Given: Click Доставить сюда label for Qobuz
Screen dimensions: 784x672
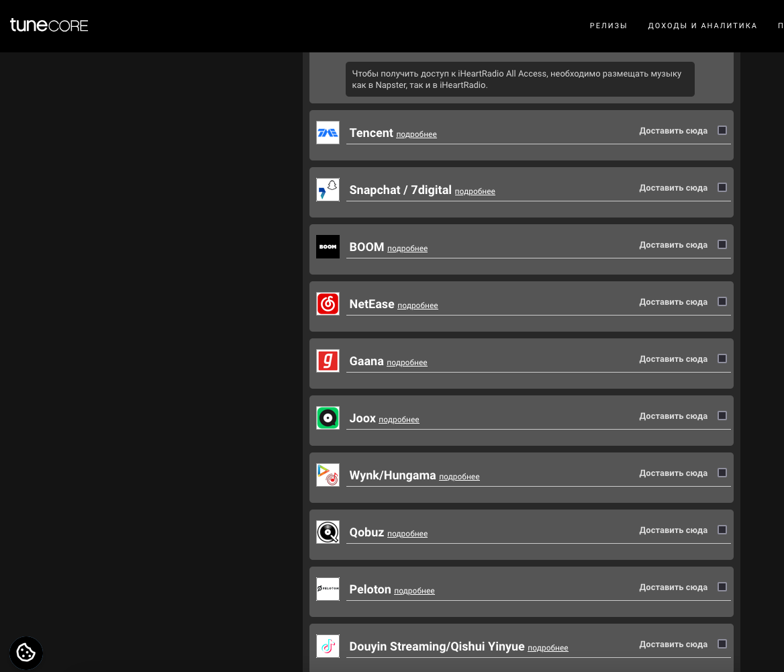Looking at the screenshot, I should tap(673, 530).
